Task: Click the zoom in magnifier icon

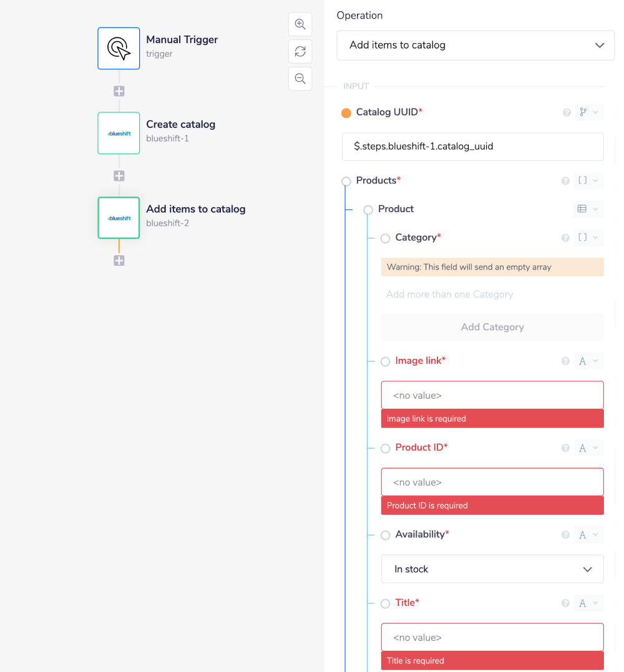Action: click(x=300, y=24)
